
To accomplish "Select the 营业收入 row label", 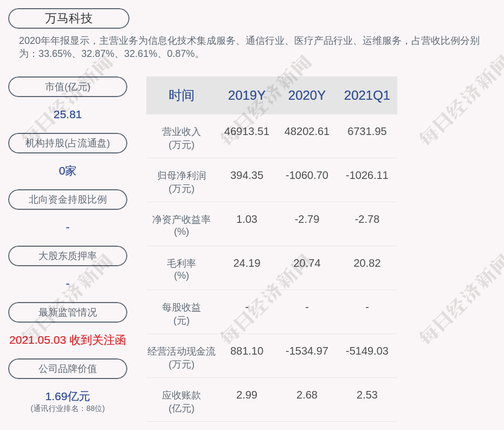I will (x=181, y=138).
